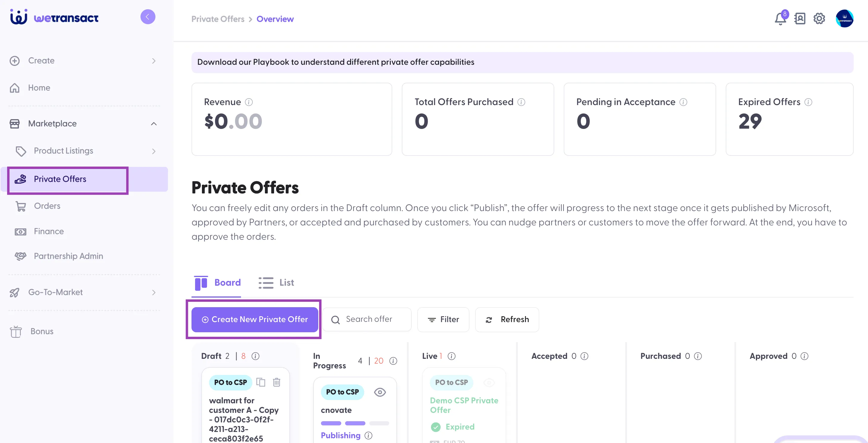Open the settings gear icon
This screenshot has height=443, width=868.
(819, 19)
